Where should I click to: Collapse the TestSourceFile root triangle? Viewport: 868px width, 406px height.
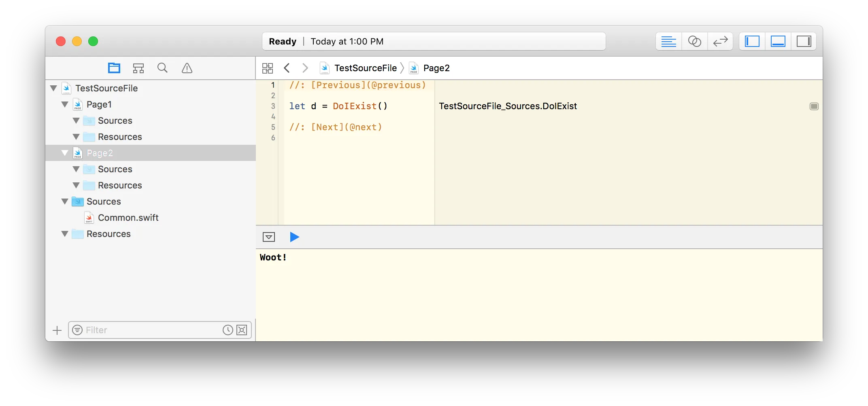[x=53, y=88]
